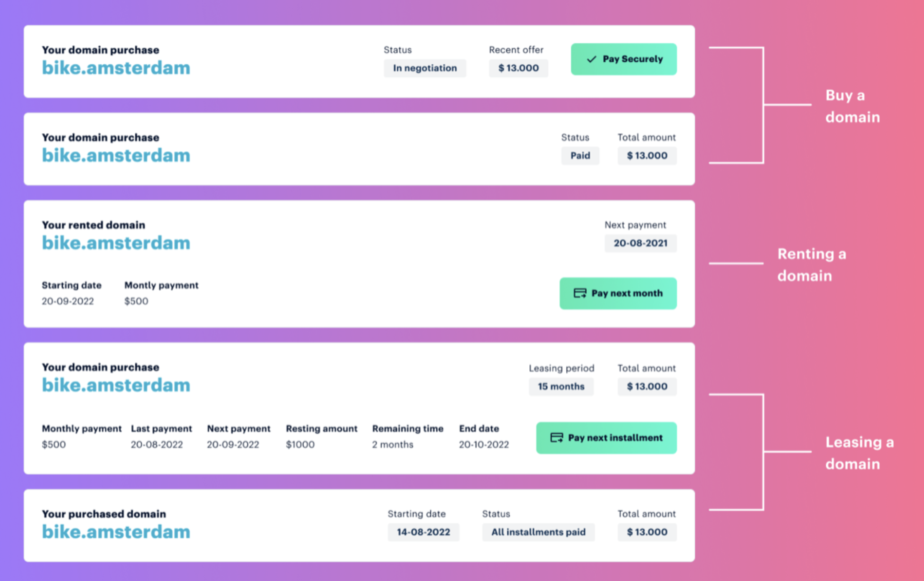Screen dimensions: 924x581
Task: Click the Next payment 20-08-2021 date badge
Action: 640,243
